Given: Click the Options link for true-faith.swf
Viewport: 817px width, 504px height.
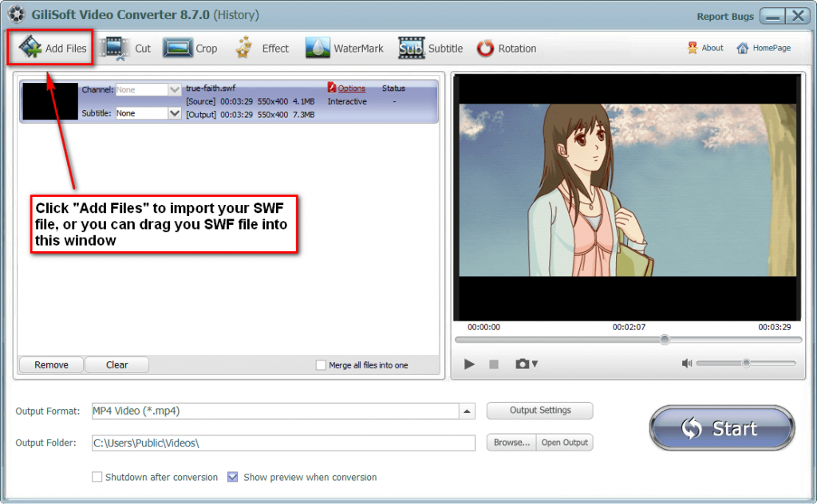Looking at the screenshot, I should (352, 88).
